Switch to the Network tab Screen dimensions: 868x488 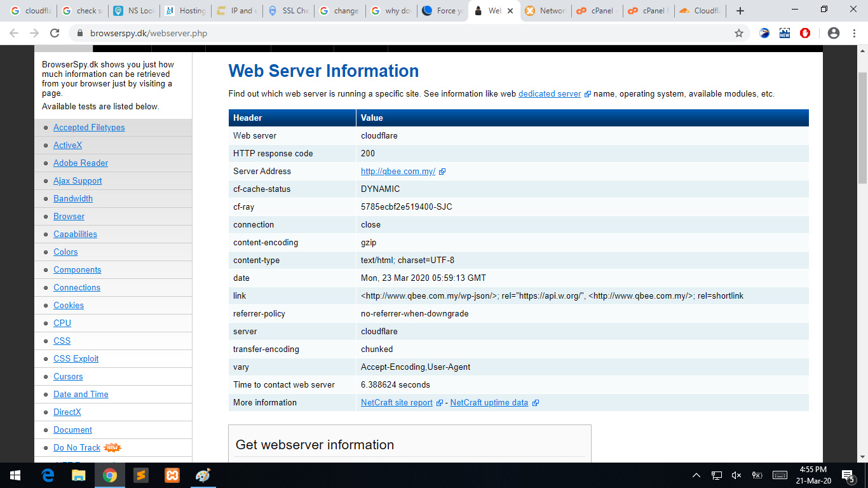pyautogui.click(x=546, y=11)
